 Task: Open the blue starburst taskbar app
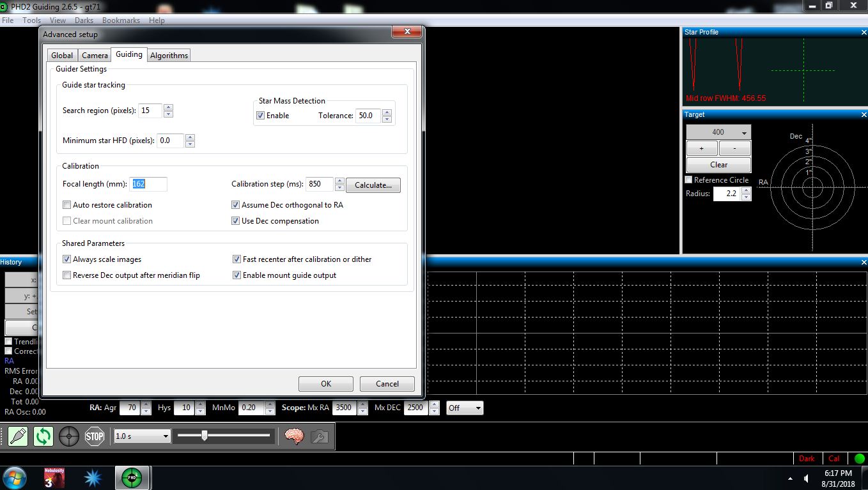click(x=93, y=478)
